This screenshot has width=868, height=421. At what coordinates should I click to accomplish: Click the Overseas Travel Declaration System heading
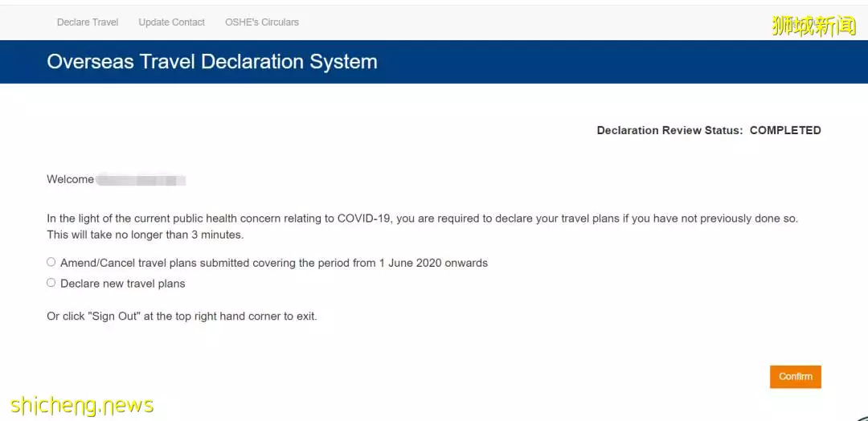point(212,61)
